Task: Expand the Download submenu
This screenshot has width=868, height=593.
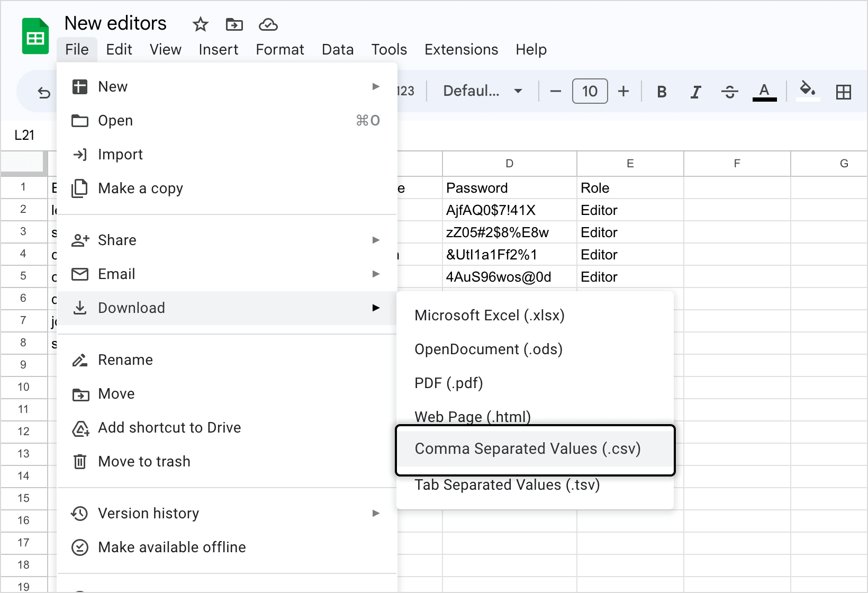Action: pos(227,308)
